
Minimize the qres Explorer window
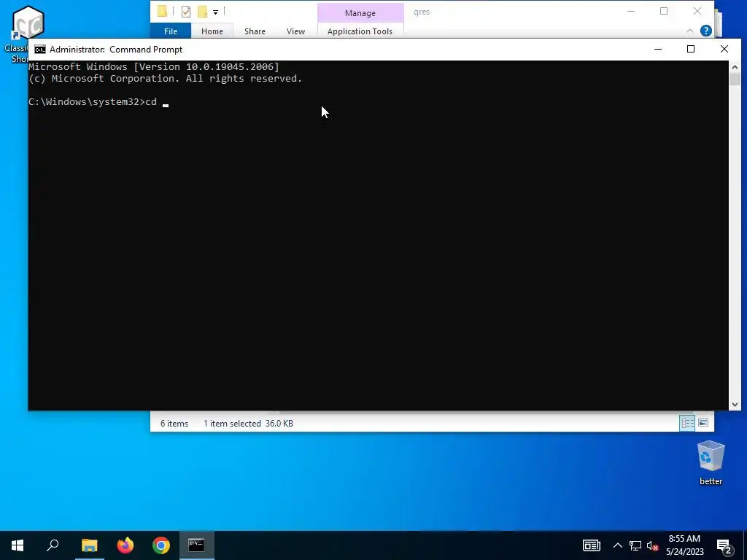(x=631, y=11)
